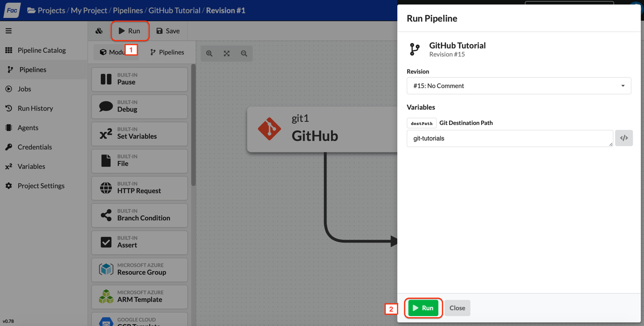
Task: Switch to the Pipelines tab in palette
Action: 167,52
